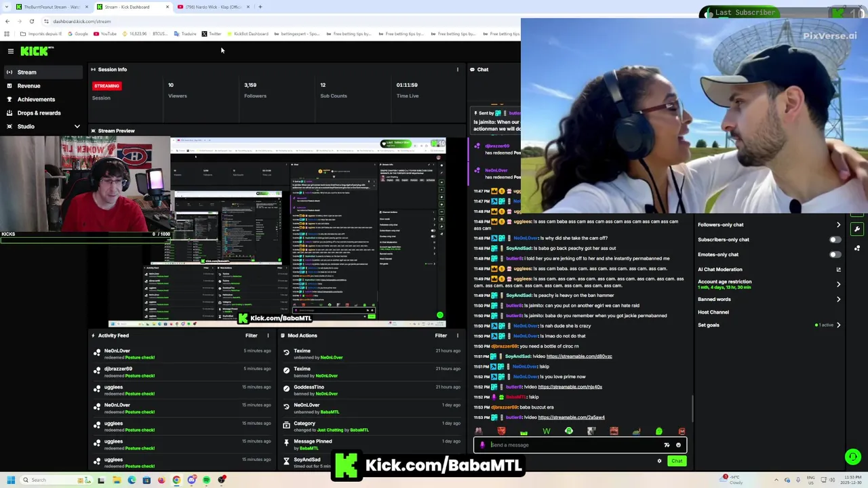Open the Twitter bookmark
This screenshot has height=488, width=868.
pos(212,34)
